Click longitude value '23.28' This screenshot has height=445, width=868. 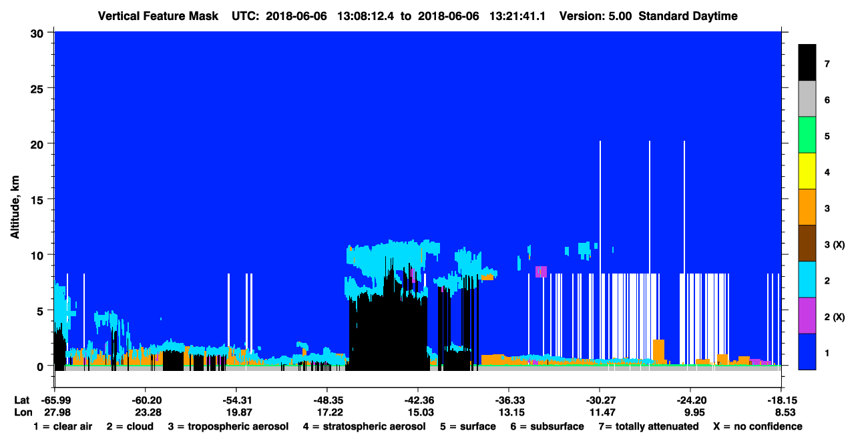tap(148, 412)
